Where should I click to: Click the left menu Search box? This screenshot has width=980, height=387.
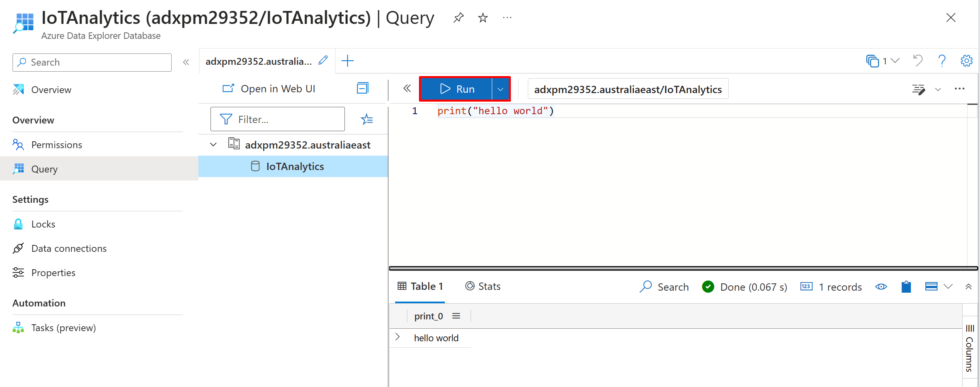[x=92, y=62]
